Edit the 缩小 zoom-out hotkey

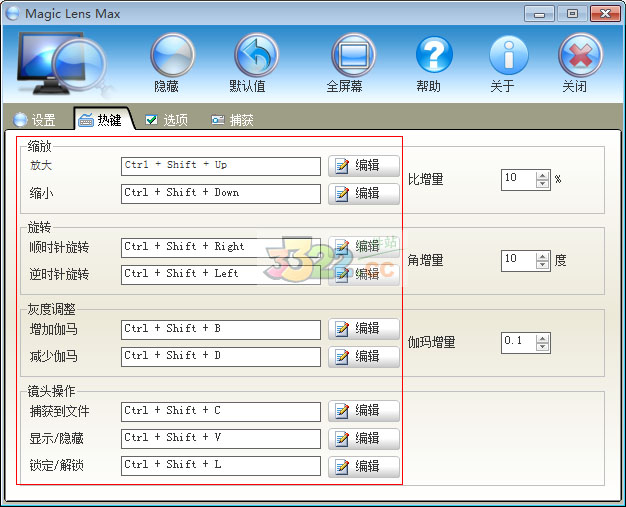click(x=364, y=194)
